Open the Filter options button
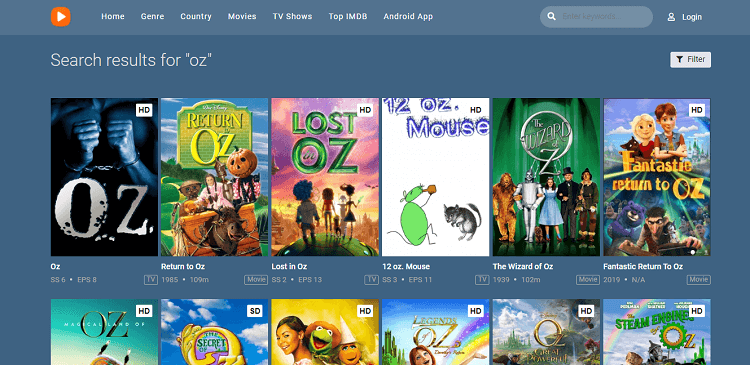Image resolution: width=750 pixels, height=365 pixels. point(690,59)
